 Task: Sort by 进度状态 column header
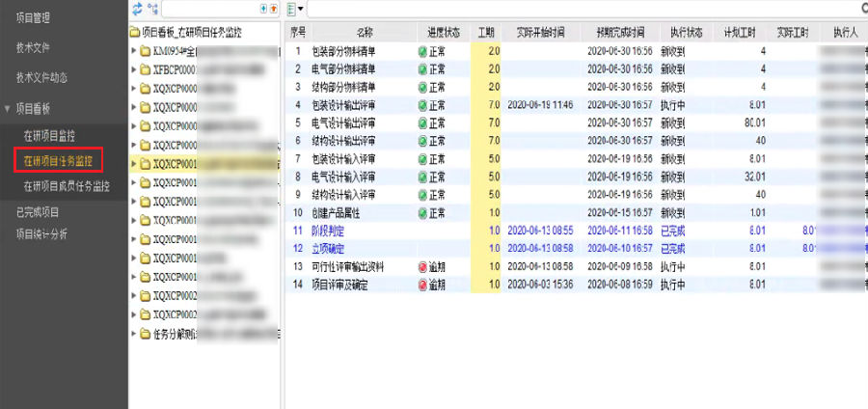coord(444,33)
